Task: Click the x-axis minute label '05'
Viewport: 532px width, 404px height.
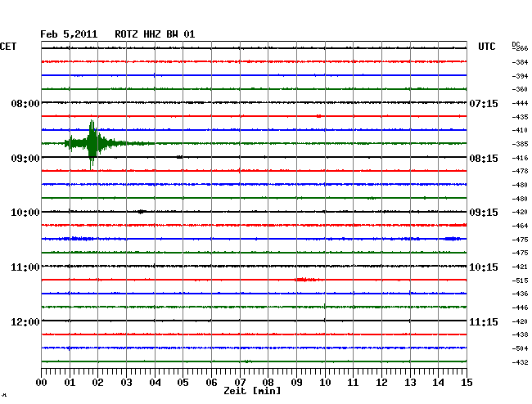Action: [x=183, y=383]
